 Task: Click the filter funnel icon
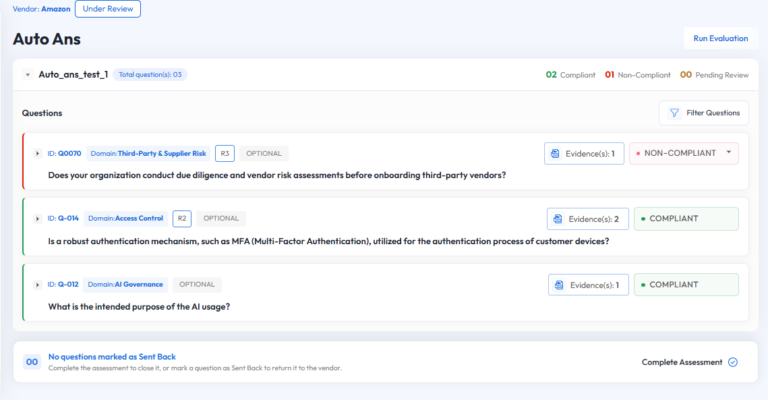[674, 113]
